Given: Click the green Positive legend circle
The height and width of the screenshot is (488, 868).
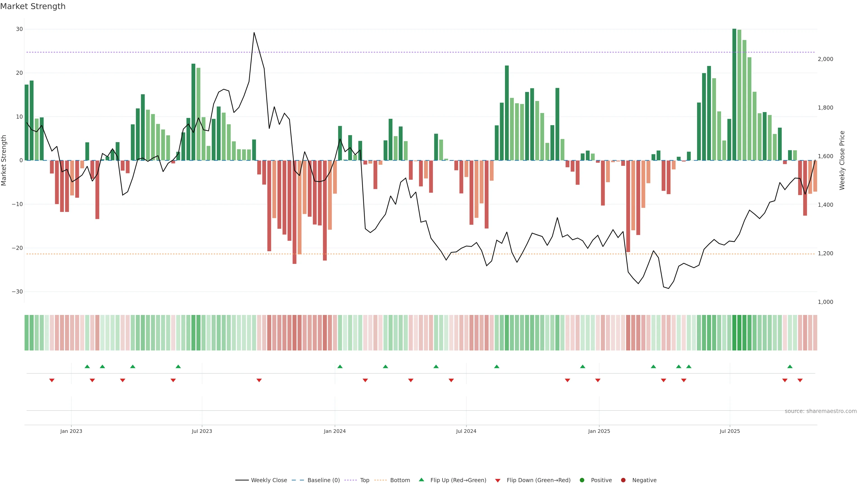Looking at the screenshot, I should coord(582,480).
